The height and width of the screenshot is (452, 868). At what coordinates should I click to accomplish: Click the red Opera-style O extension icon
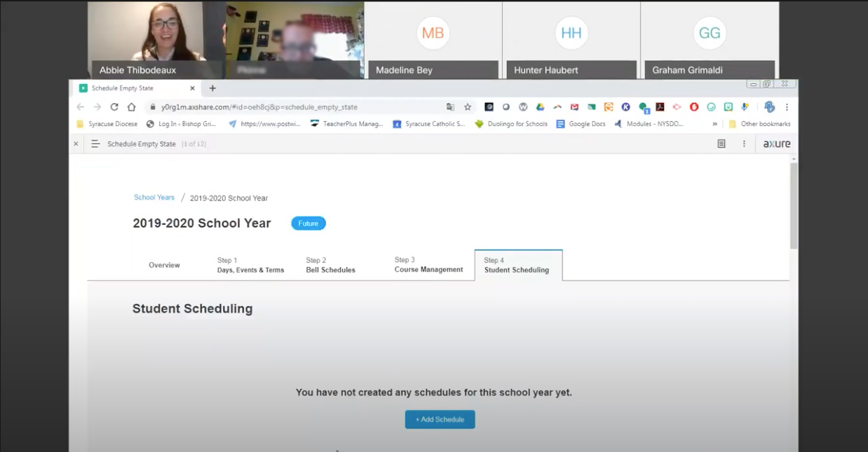click(x=694, y=107)
